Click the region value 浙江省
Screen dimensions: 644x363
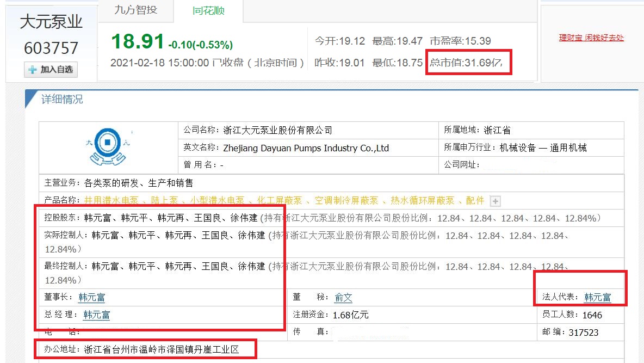497,130
